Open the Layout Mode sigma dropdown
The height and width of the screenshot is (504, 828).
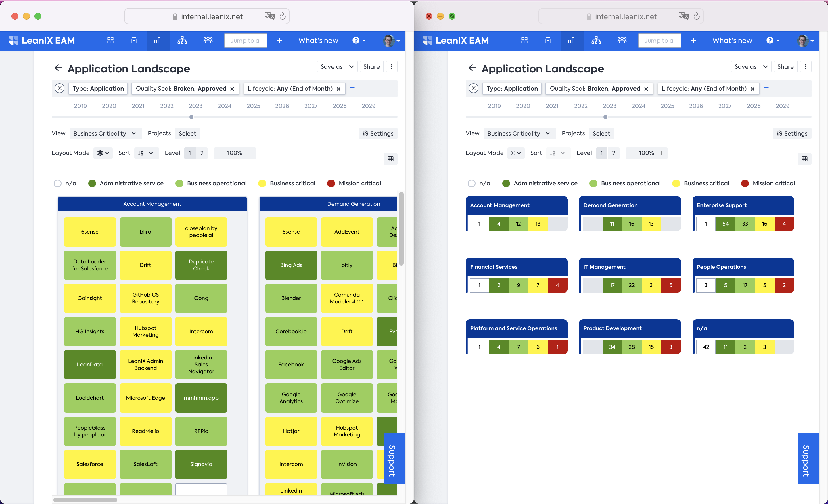pos(515,153)
